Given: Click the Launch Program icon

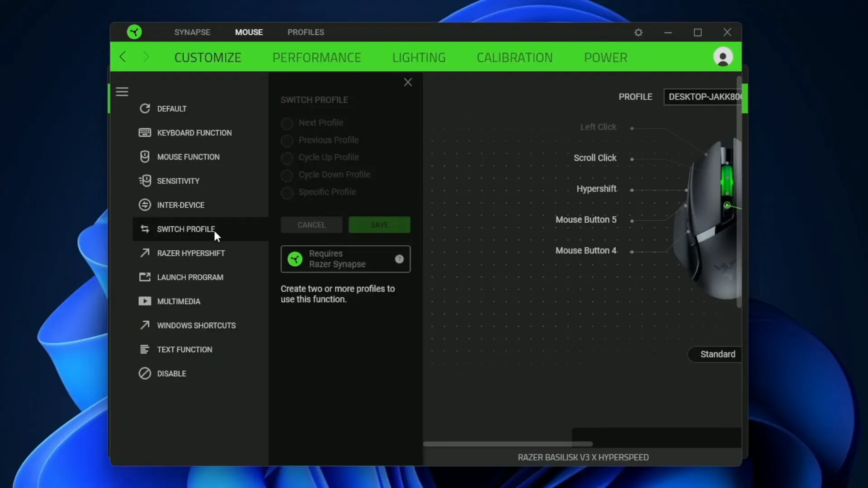Looking at the screenshot, I should click(x=145, y=277).
